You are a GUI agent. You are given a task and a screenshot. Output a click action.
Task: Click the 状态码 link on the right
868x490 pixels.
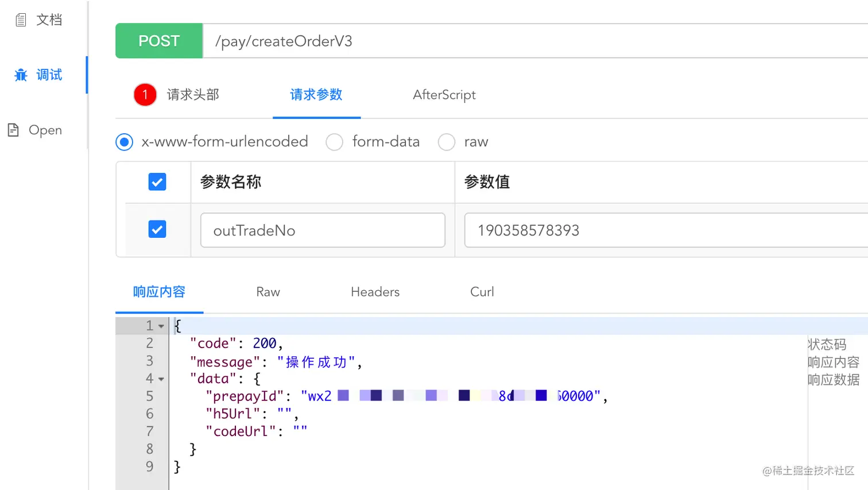pos(827,344)
